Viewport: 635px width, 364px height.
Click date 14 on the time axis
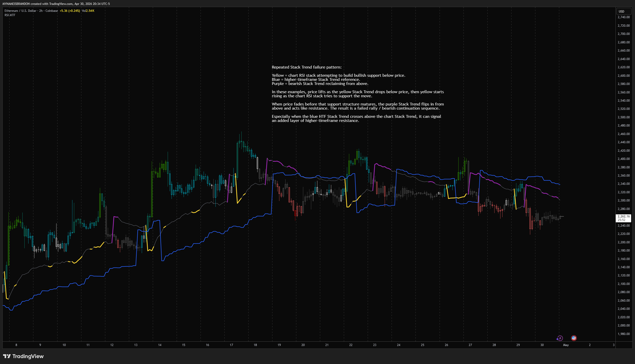[x=160, y=345]
